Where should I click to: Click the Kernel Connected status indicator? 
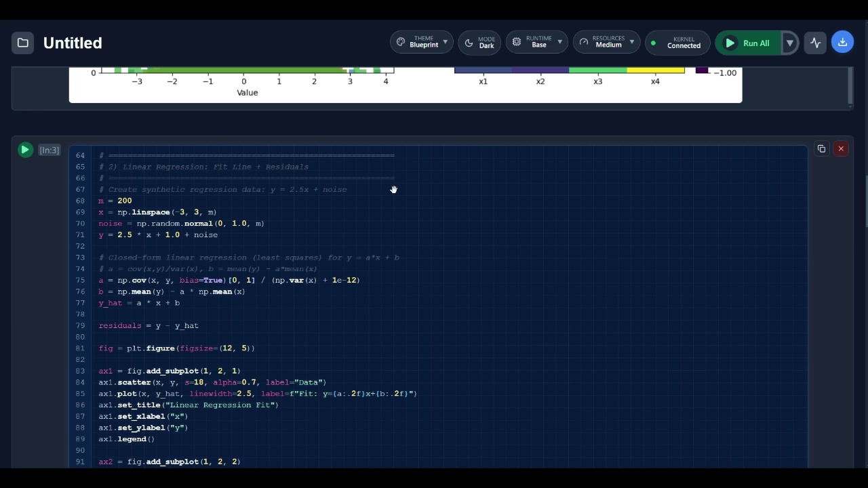pyautogui.click(x=677, y=43)
